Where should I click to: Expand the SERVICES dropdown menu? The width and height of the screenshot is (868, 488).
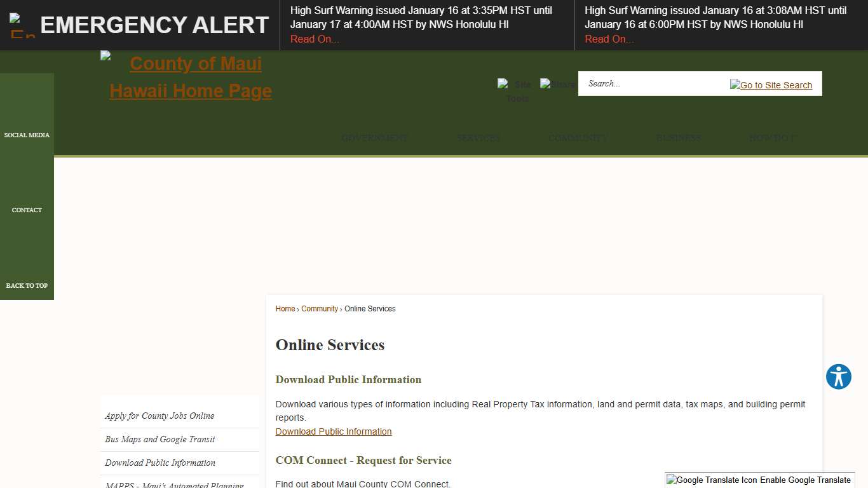[x=478, y=138]
